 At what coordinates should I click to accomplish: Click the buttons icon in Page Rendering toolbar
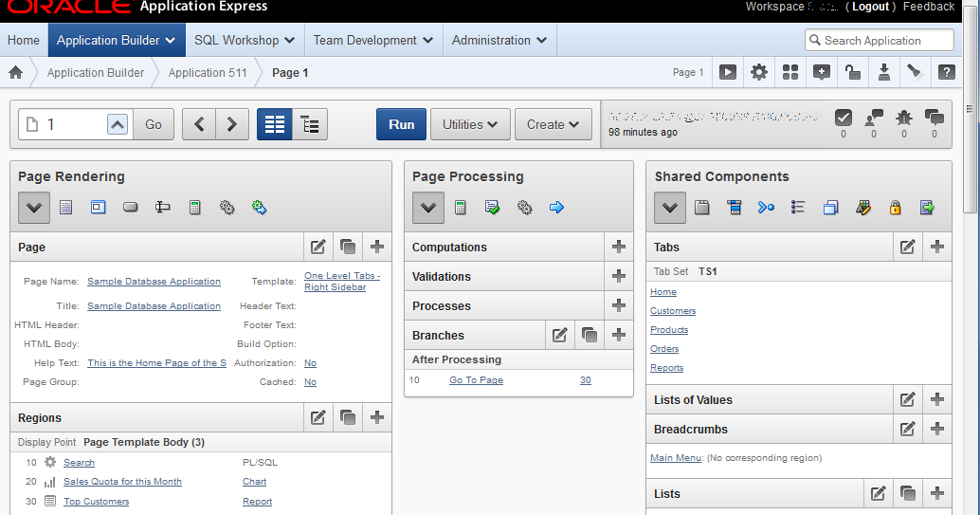click(130, 207)
